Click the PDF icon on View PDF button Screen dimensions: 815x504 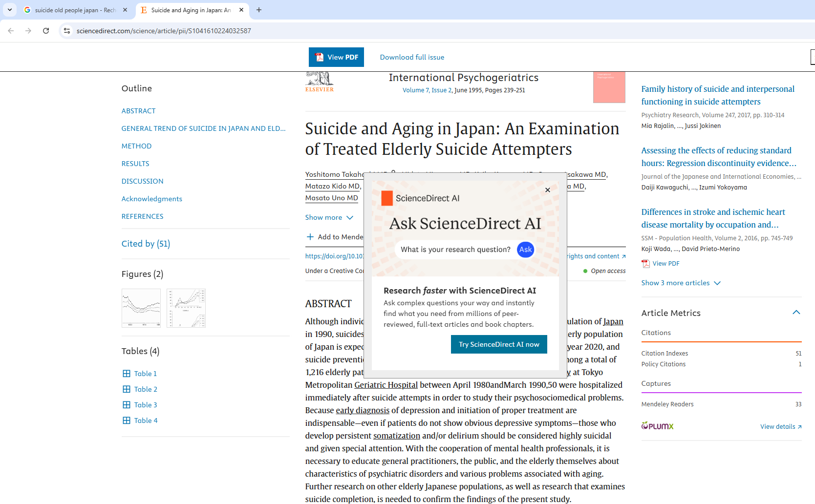(x=320, y=57)
